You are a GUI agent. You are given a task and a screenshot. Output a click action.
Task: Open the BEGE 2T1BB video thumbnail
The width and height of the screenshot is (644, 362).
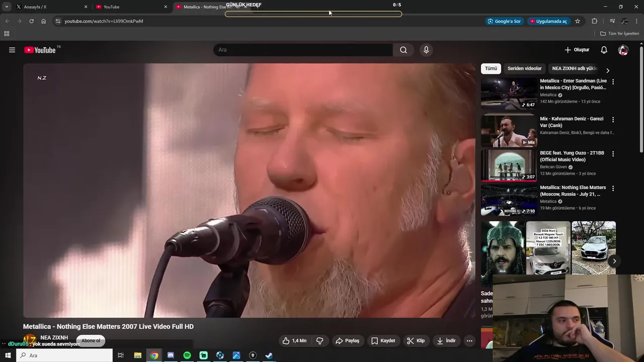[509, 165]
